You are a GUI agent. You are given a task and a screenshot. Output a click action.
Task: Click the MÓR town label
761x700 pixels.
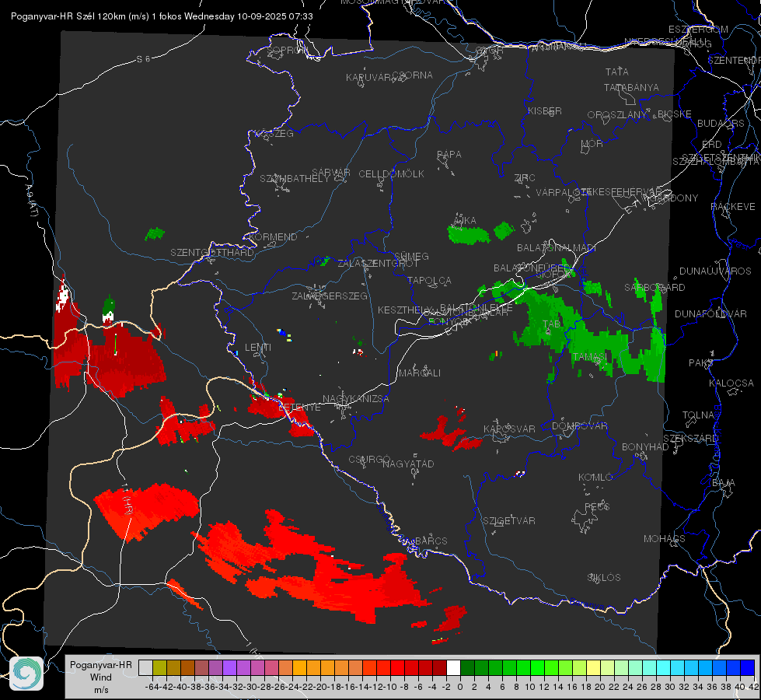click(x=592, y=143)
